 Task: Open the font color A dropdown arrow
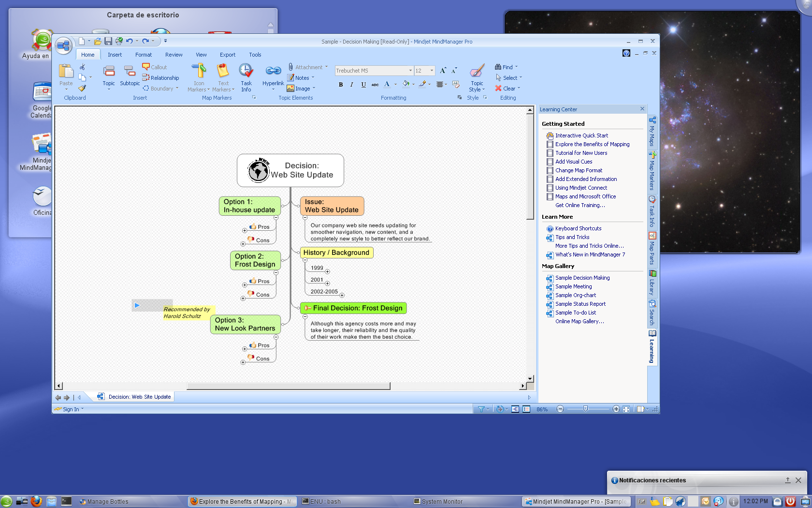[x=395, y=85]
